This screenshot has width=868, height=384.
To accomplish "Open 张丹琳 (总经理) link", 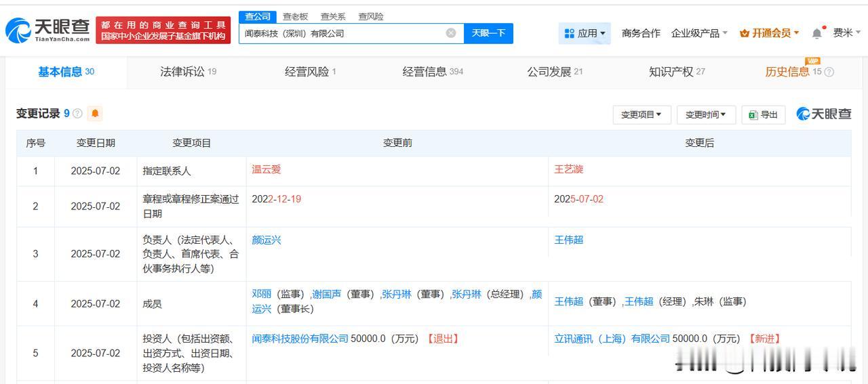I will pyautogui.click(x=467, y=294).
